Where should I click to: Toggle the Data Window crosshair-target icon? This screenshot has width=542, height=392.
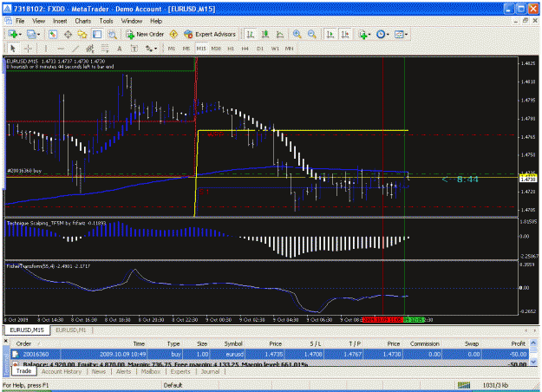tap(68, 34)
